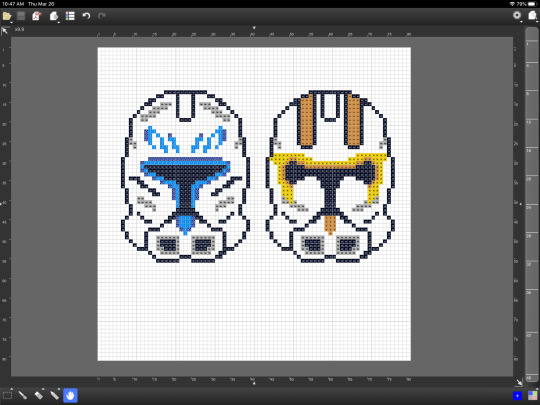This screenshot has width=540, height=405.
Task: Select the rectangular selection tool
Action: pyautogui.click(x=7, y=395)
